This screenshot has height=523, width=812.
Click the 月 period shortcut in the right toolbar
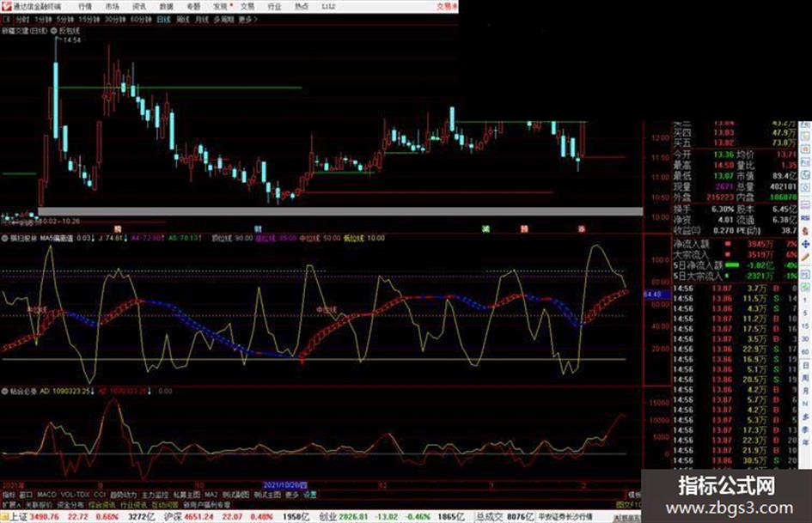[x=805, y=391]
